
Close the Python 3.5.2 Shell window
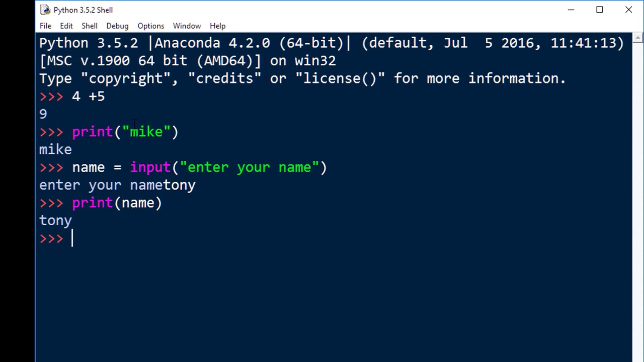click(x=628, y=10)
